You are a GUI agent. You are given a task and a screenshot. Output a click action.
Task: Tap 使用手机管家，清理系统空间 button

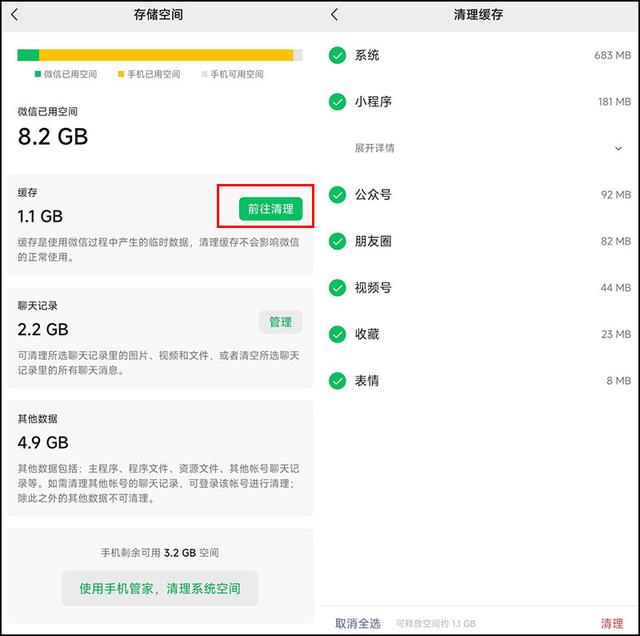[159, 588]
